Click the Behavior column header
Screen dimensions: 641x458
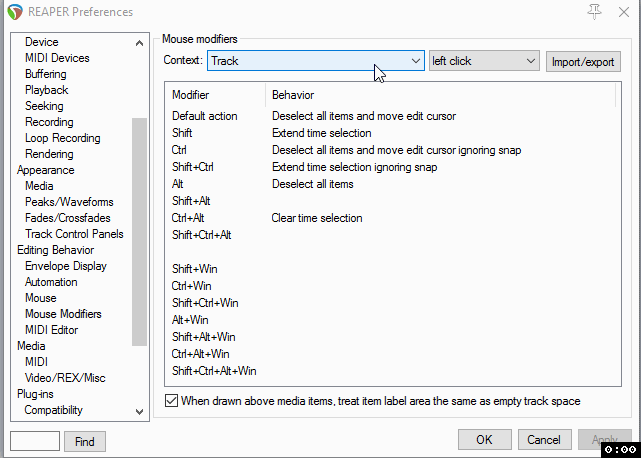point(293,94)
